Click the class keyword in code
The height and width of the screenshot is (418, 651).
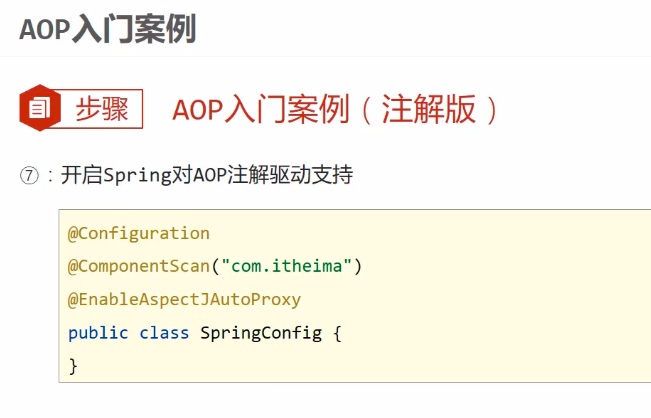click(x=164, y=332)
